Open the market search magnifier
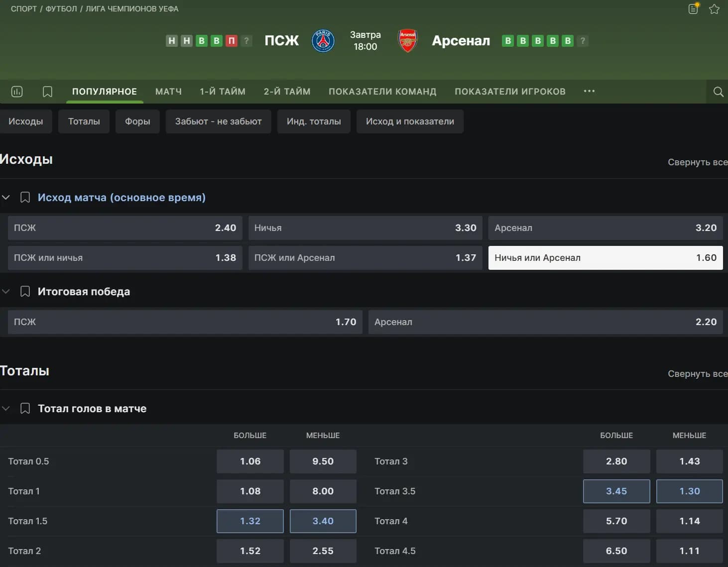The image size is (728, 567). 718,92
